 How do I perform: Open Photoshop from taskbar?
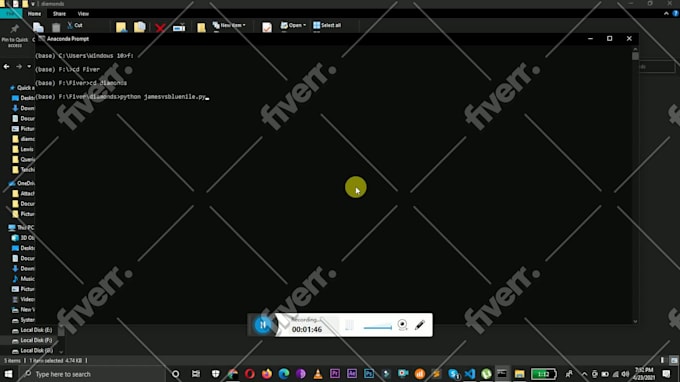pyautogui.click(x=369, y=374)
